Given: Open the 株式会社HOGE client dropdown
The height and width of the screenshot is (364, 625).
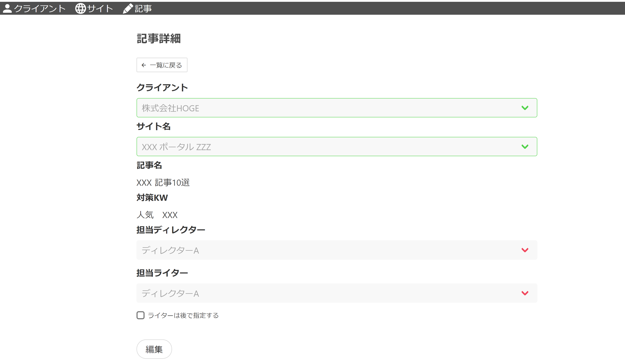Looking at the screenshot, I should click(x=337, y=108).
